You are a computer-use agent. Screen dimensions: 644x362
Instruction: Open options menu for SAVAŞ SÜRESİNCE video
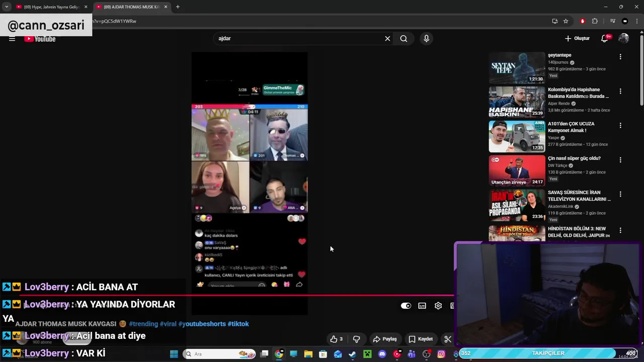620,194
